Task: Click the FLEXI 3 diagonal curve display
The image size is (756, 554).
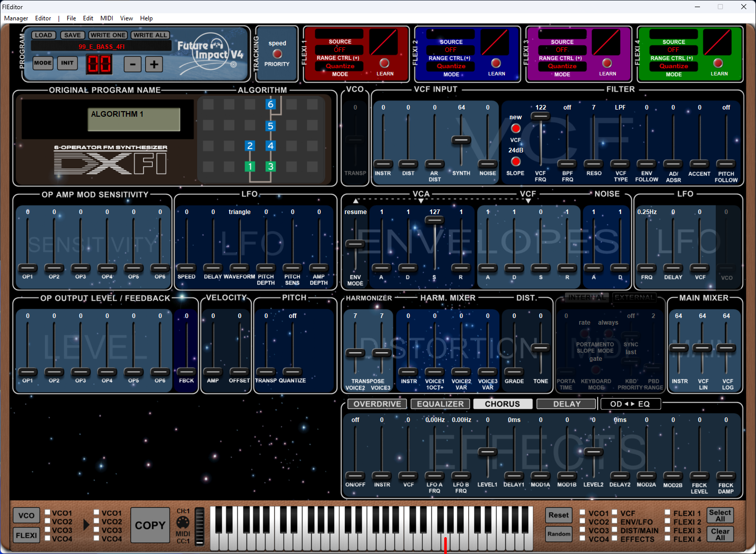Action: click(x=606, y=42)
